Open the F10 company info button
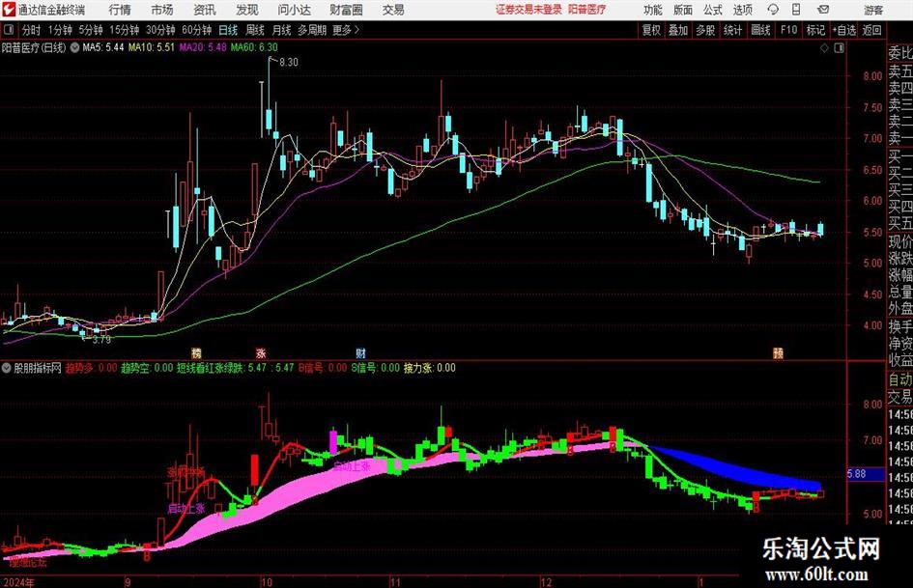 [x=788, y=30]
